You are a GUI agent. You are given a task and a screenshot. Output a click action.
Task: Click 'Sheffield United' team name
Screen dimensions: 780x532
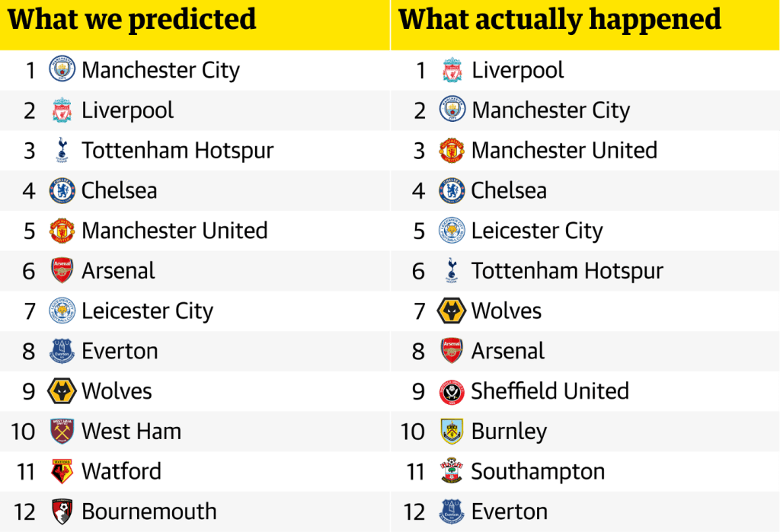click(x=550, y=391)
